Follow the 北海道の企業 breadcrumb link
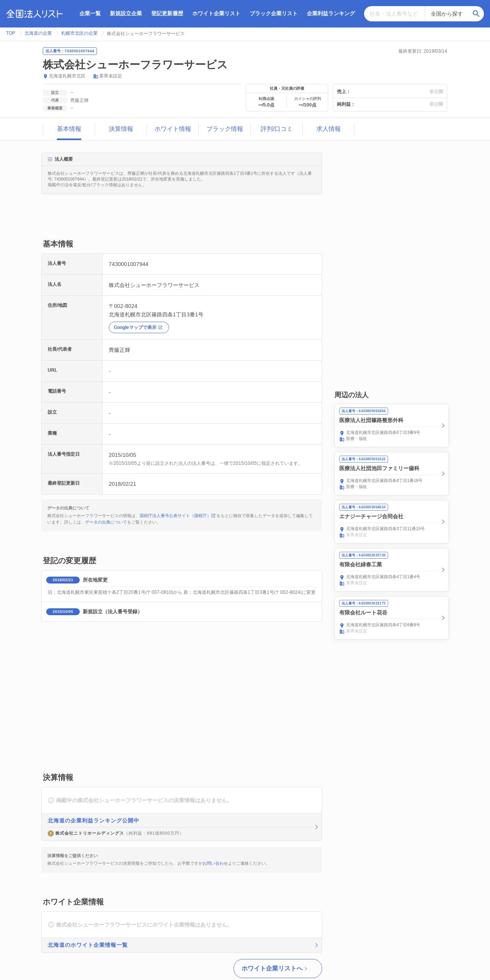 pos(38,33)
